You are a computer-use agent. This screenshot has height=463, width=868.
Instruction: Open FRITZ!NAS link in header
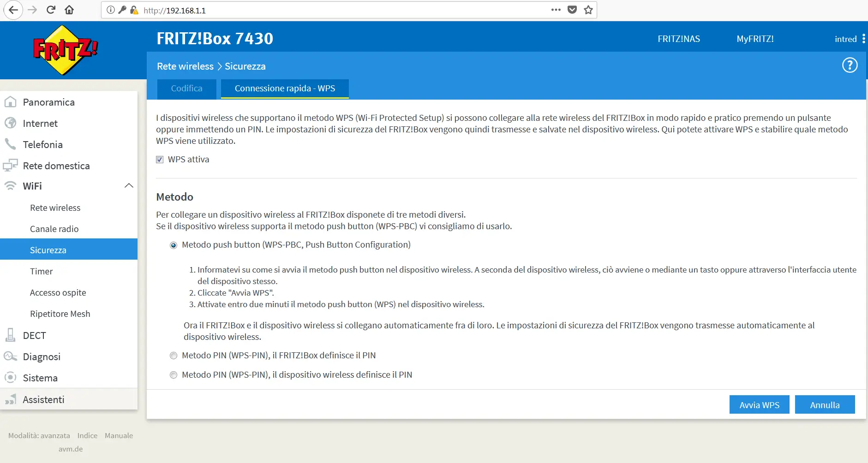tap(678, 39)
